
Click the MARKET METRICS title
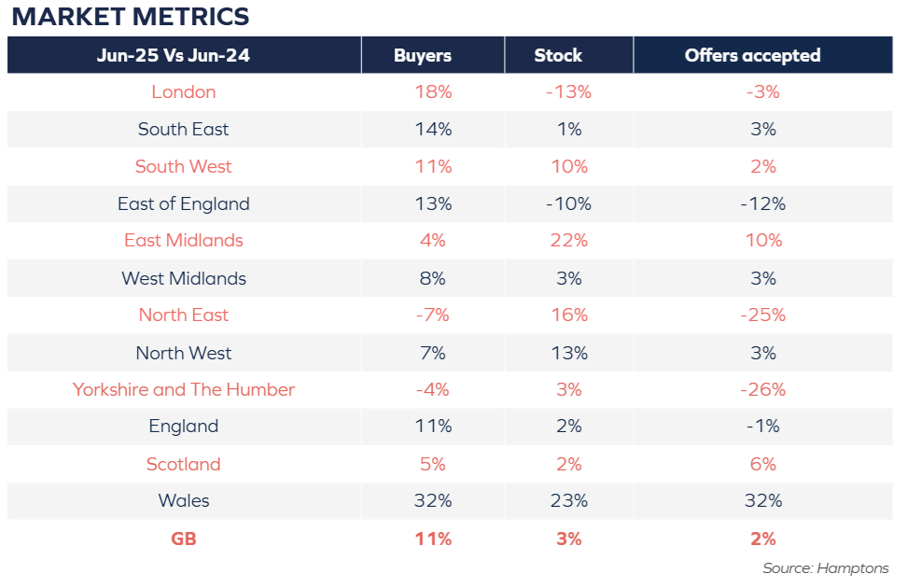pyautogui.click(x=130, y=16)
